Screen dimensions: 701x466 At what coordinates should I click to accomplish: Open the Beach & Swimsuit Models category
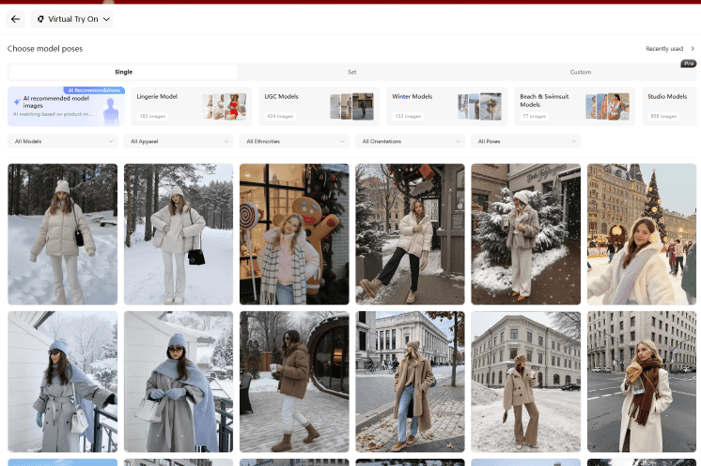575,106
